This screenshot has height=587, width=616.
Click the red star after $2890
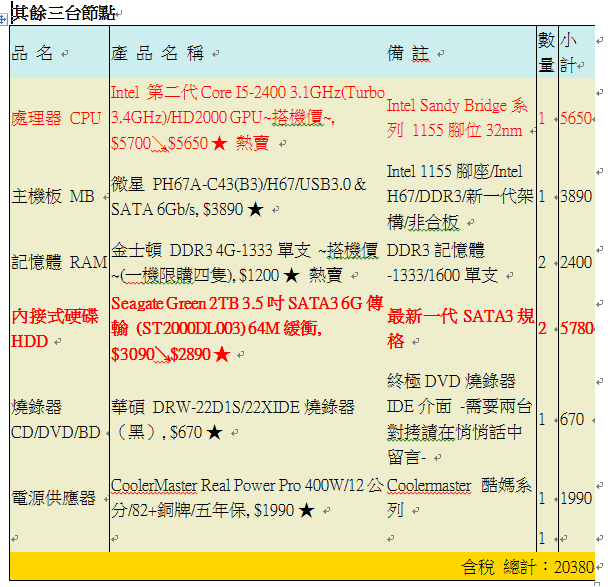(x=222, y=354)
